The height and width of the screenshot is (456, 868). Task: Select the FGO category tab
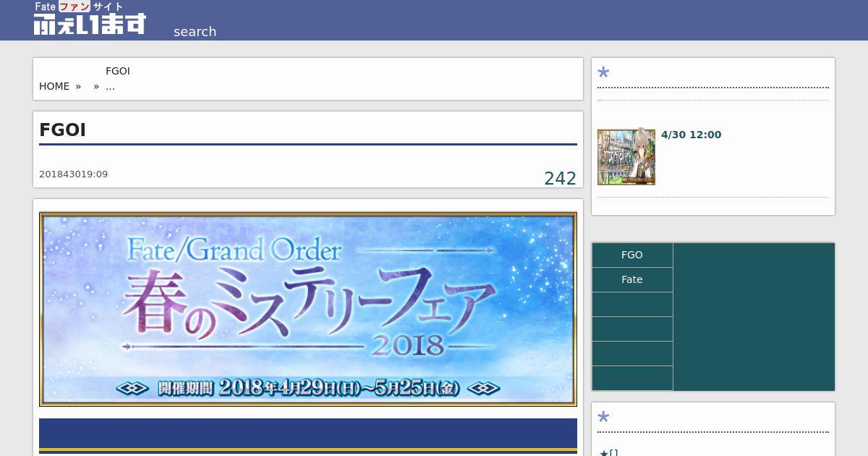tap(632, 255)
